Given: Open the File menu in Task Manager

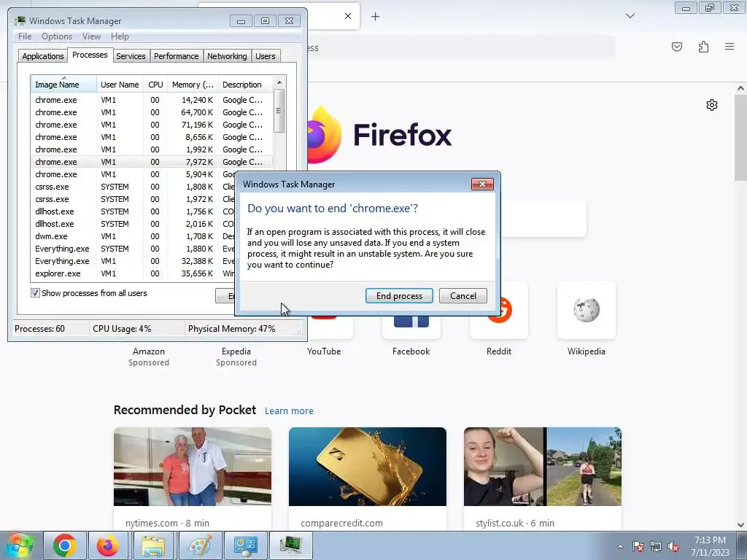Looking at the screenshot, I should [x=25, y=36].
